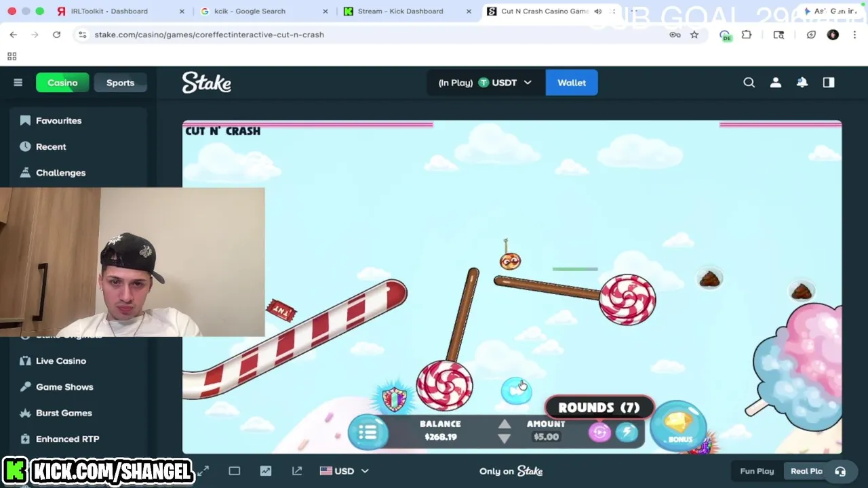Viewport: 868px width, 488px height.
Task: Open the DE extension icon
Action: point(726,35)
